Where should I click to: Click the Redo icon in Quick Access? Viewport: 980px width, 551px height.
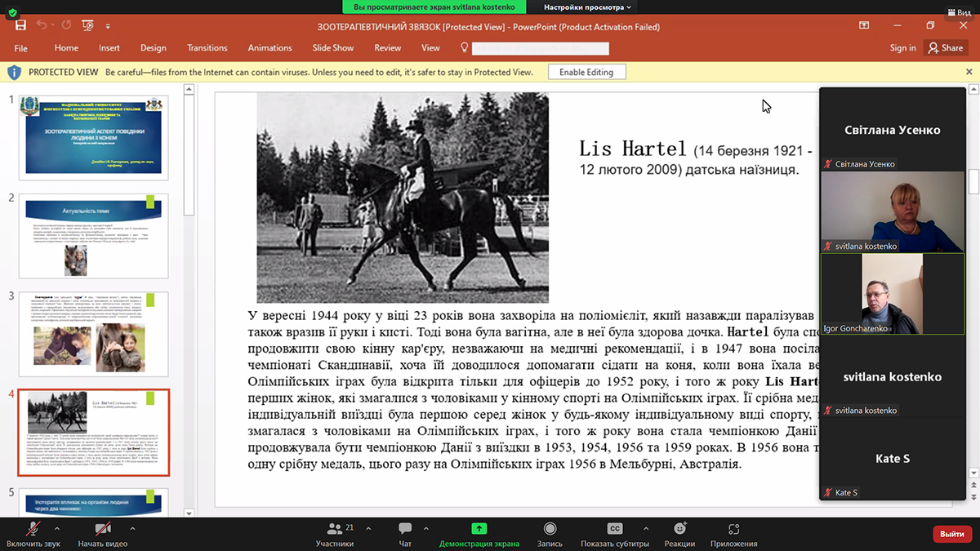point(65,26)
